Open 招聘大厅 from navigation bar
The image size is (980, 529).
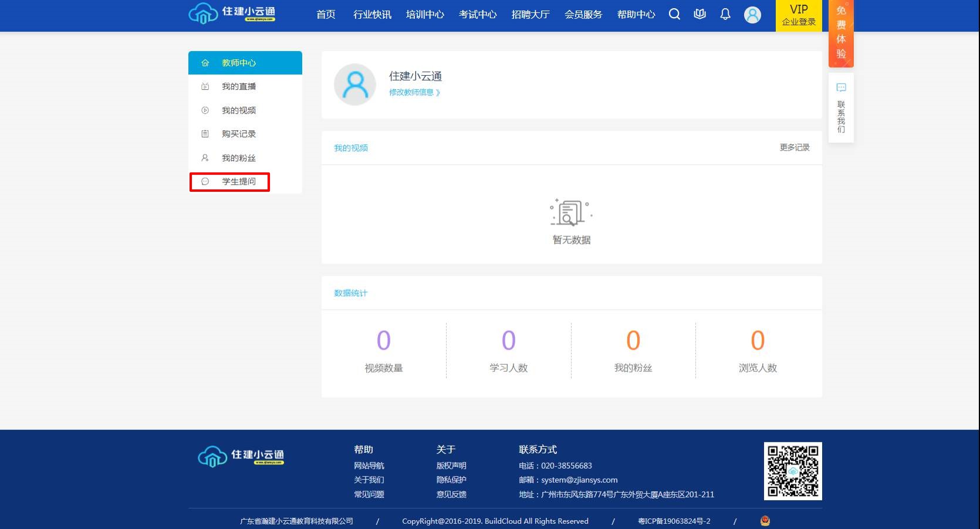(x=530, y=15)
